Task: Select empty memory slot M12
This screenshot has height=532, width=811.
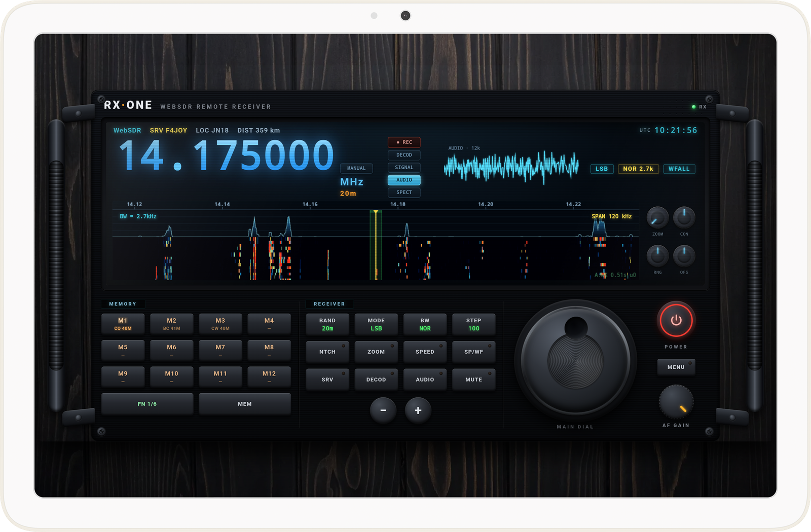Action: pos(269,376)
